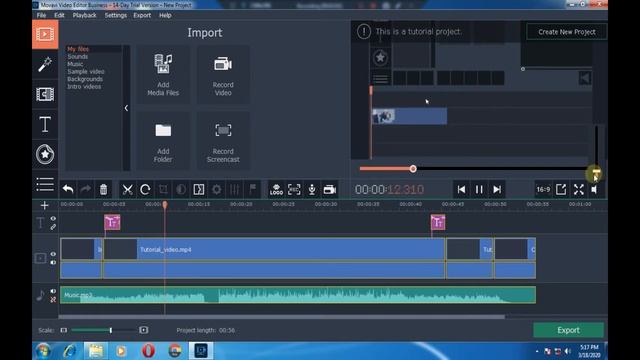
Task: Click the webcam capture icon
Action: pyautogui.click(x=330, y=189)
